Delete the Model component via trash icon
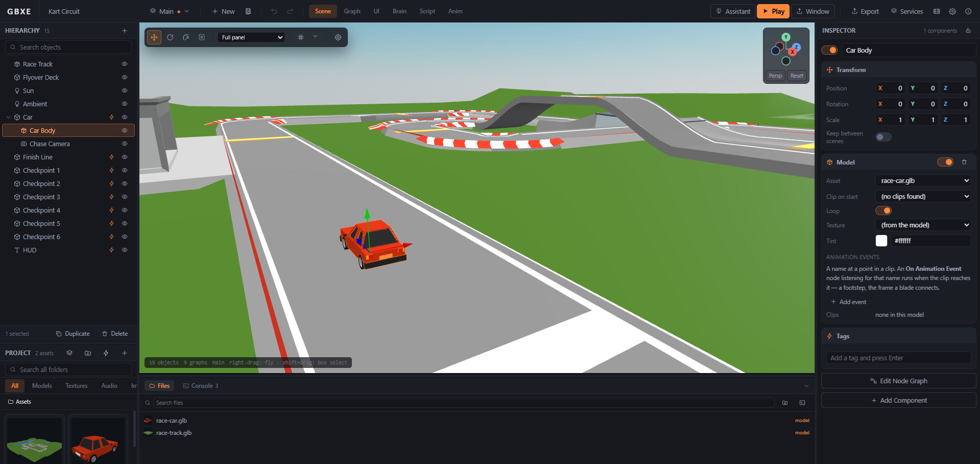 (x=964, y=162)
